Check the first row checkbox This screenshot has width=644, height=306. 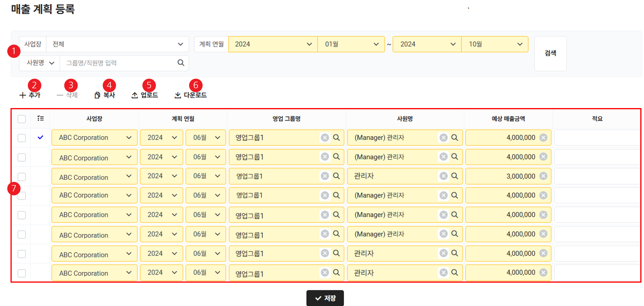coord(22,138)
